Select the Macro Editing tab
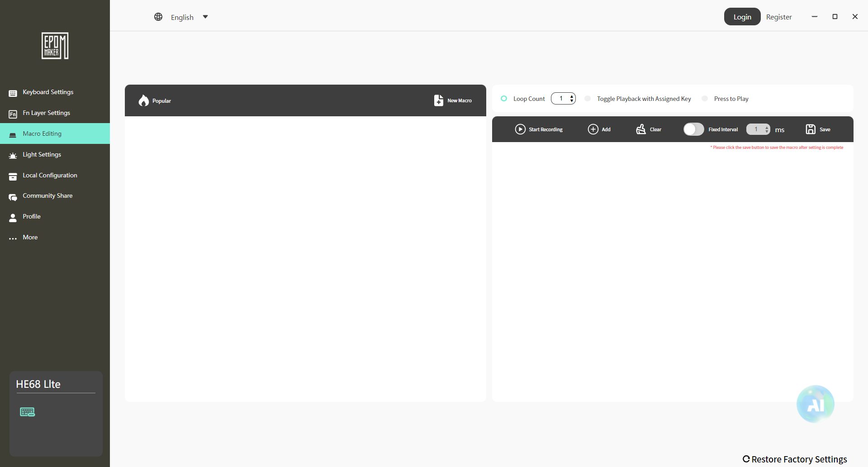The height and width of the screenshot is (467, 868). pos(55,133)
